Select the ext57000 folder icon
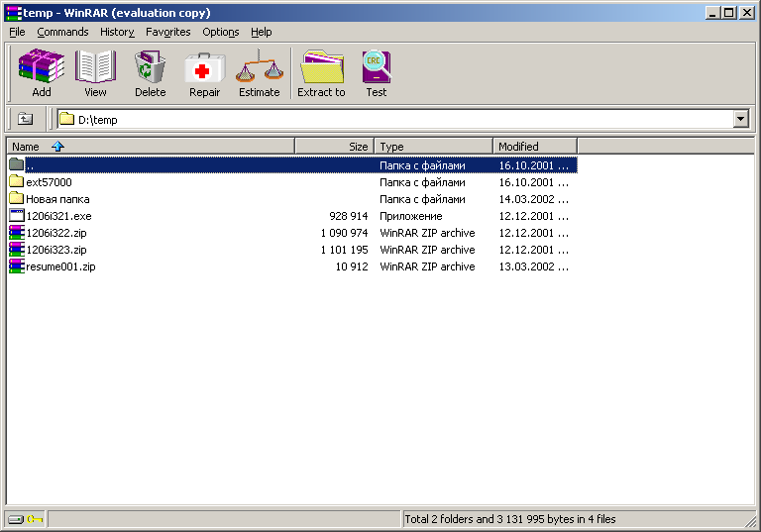Viewport: 761px width, 532px height. (x=17, y=182)
